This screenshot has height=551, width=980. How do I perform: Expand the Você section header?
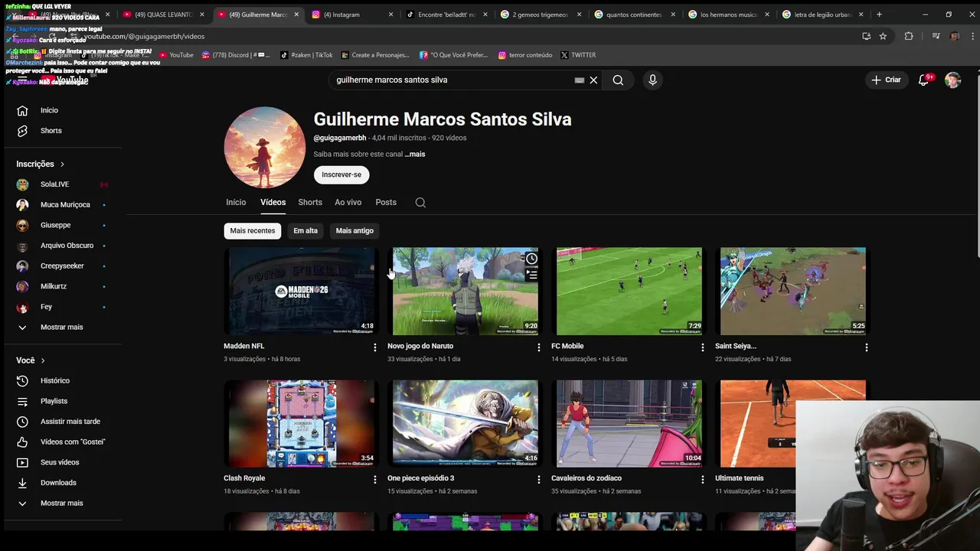(x=31, y=360)
